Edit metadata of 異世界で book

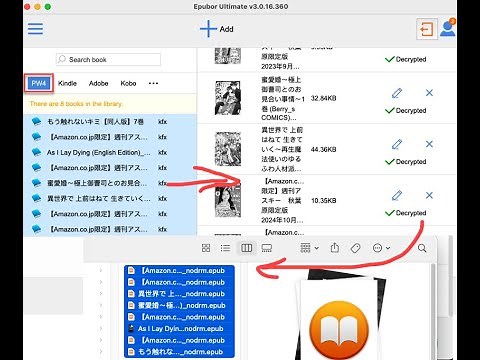[x=397, y=144]
